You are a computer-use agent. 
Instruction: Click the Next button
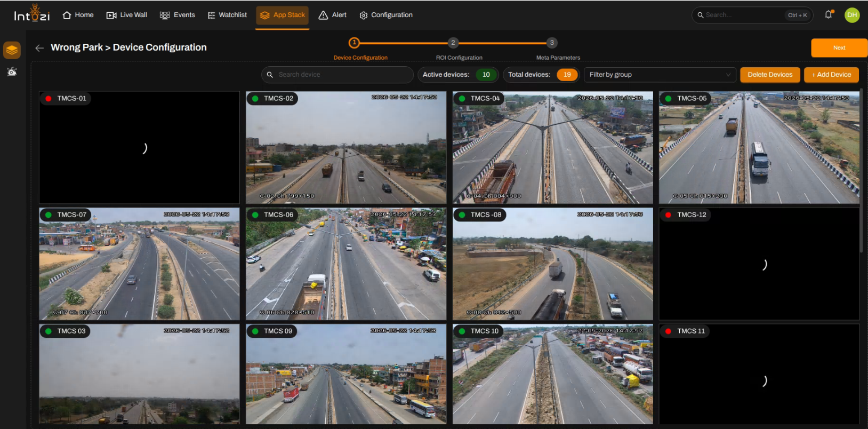839,48
